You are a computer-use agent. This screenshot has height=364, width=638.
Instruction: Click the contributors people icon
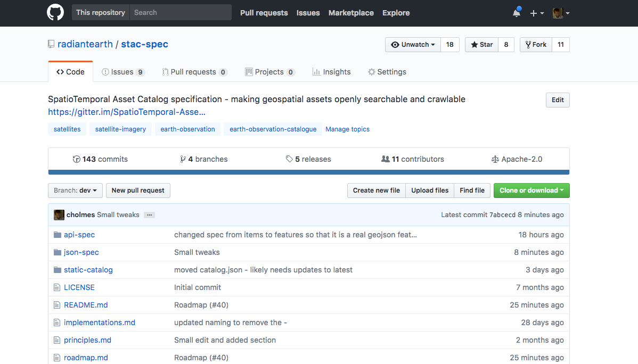click(386, 159)
